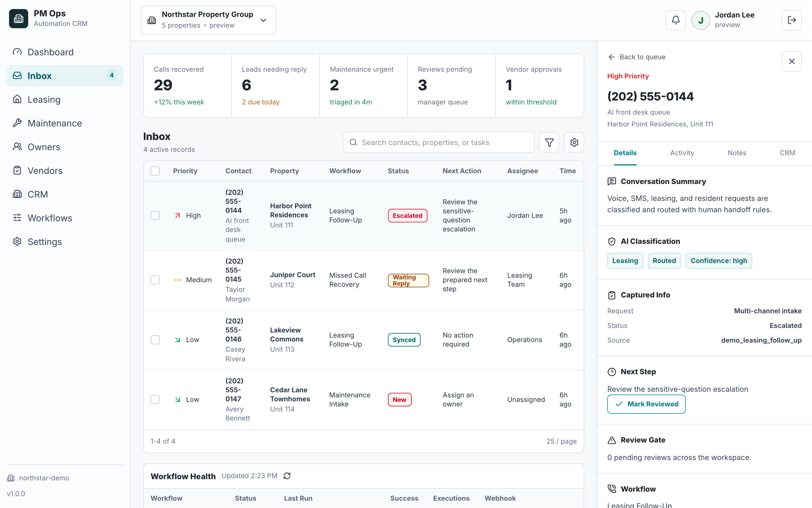Click the Confidence: high tag

(x=719, y=261)
